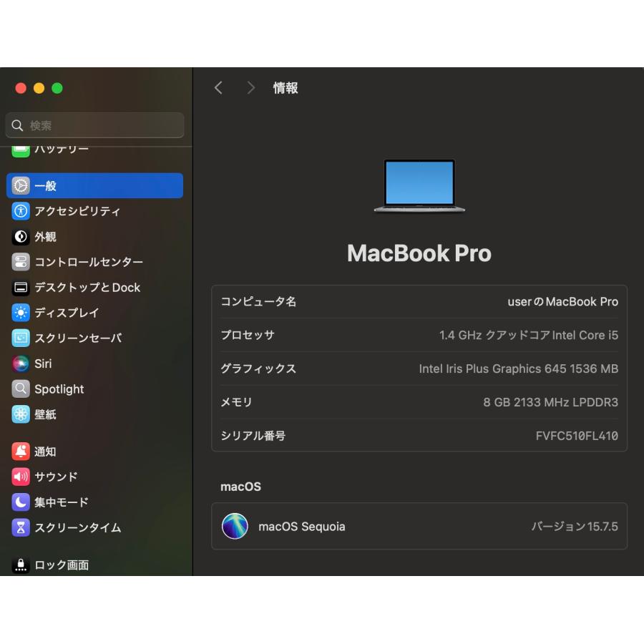
Task: Select the ディスプレイ display icon
Action: click(x=21, y=313)
